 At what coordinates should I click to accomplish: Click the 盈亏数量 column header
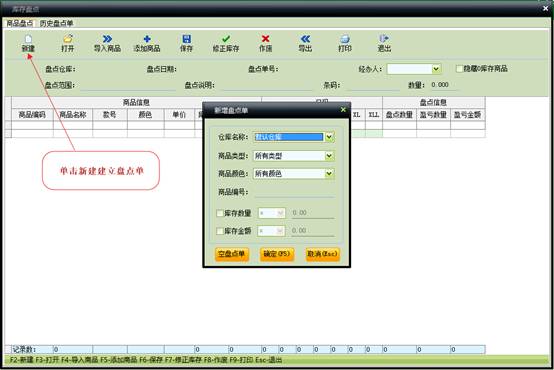[x=434, y=114]
